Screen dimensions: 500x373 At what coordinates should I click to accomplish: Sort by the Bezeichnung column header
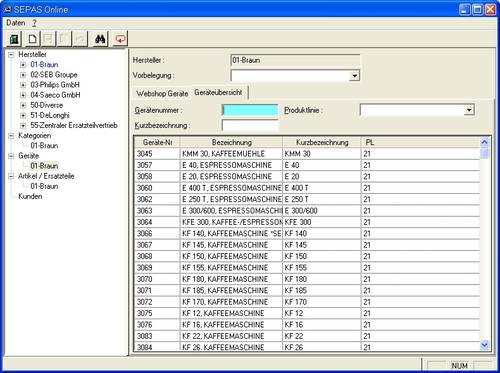tap(231, 142)
